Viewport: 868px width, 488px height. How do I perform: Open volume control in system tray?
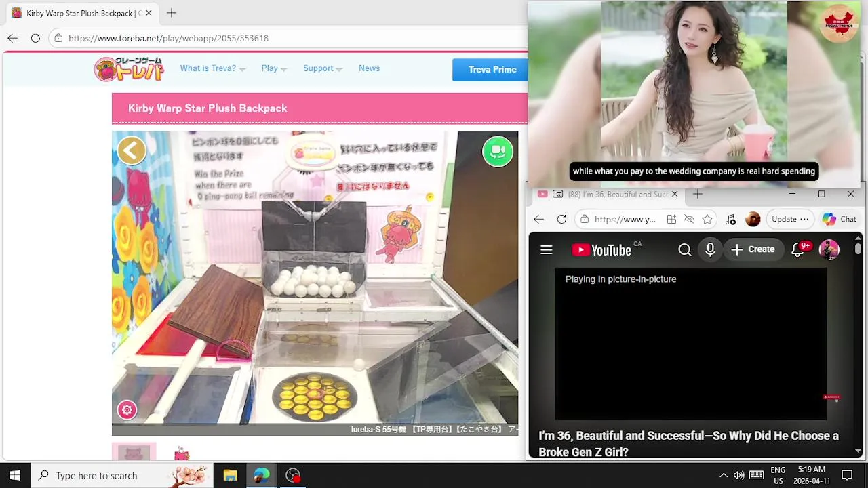click(738, 475)
